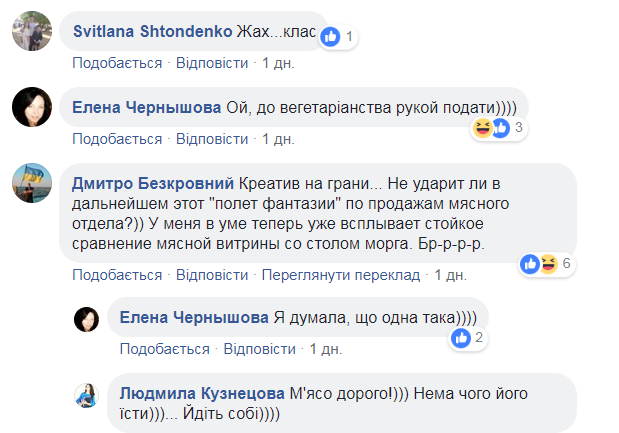Click Відповісти under Дмитро Безкровний's comment
The width and height of the screenshot is (619, 433).
[x=211, y=274]
